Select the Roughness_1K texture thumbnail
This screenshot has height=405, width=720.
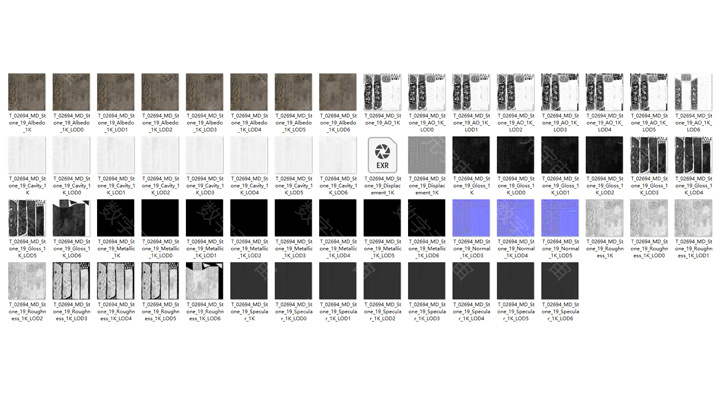[x=604, y=218]
